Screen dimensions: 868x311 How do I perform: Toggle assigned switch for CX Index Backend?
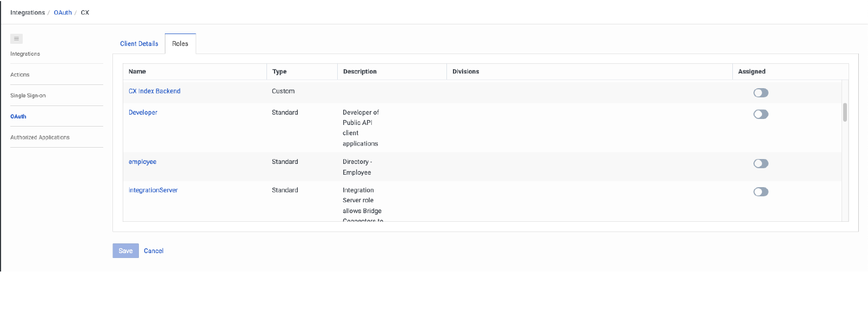pyautogui.click(x=760, y=93)
